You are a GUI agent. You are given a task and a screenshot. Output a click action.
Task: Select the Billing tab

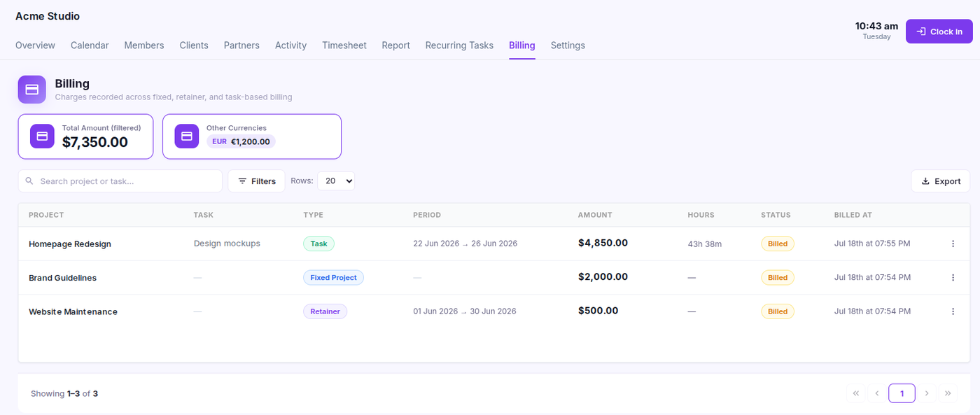point(522,45)
